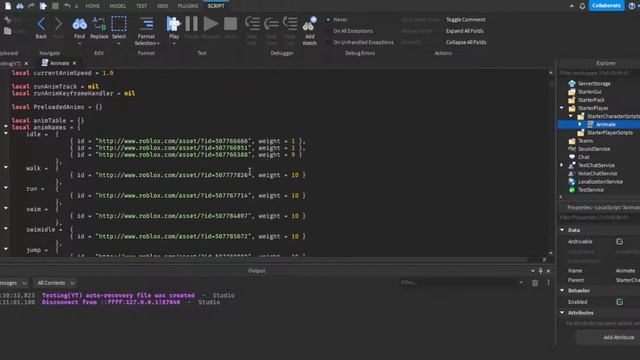Click the Step Over debugger icon
Image resolution: width=640 pixels, height=360 pixels.
click(271, 24)
